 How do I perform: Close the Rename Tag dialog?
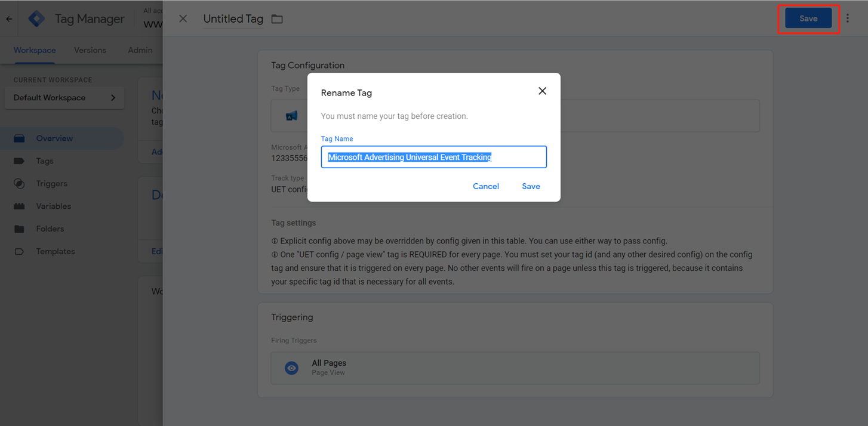click(x=542, y=91)
